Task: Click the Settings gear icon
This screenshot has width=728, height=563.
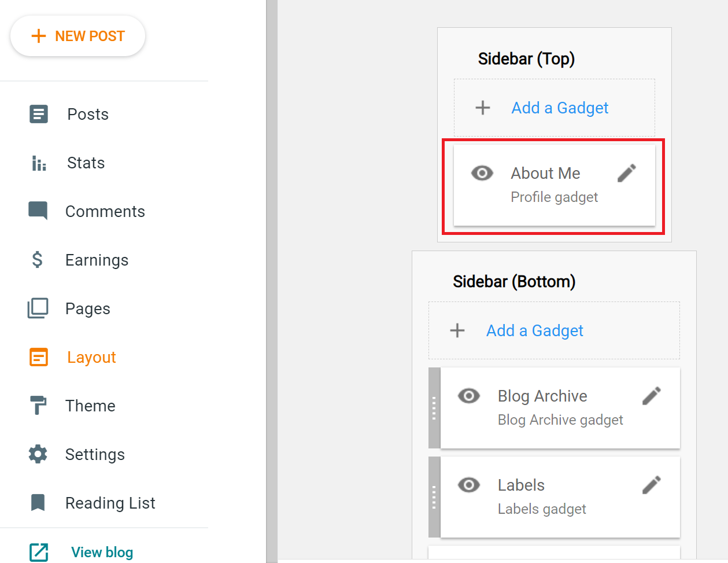Action: pyautogui.click(x=38, y=454)
